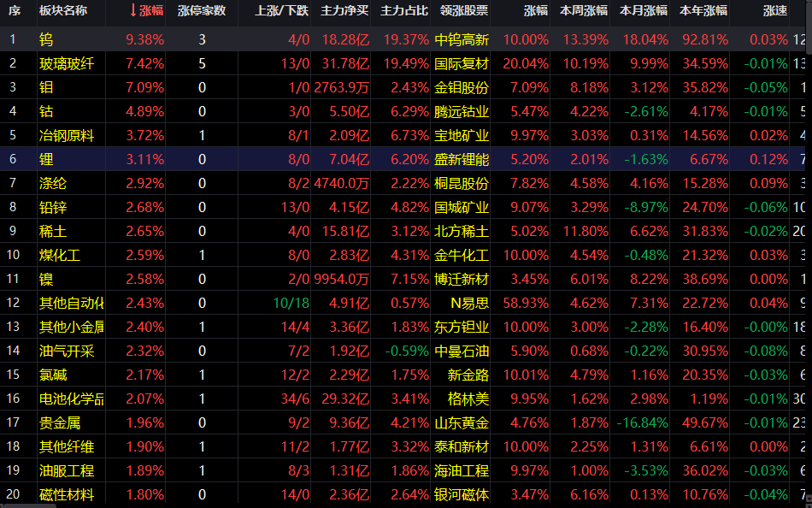Viewport: 812px width, 508px height.
Task: Open the 冶钢原料 sector
Action: point(67,135)
